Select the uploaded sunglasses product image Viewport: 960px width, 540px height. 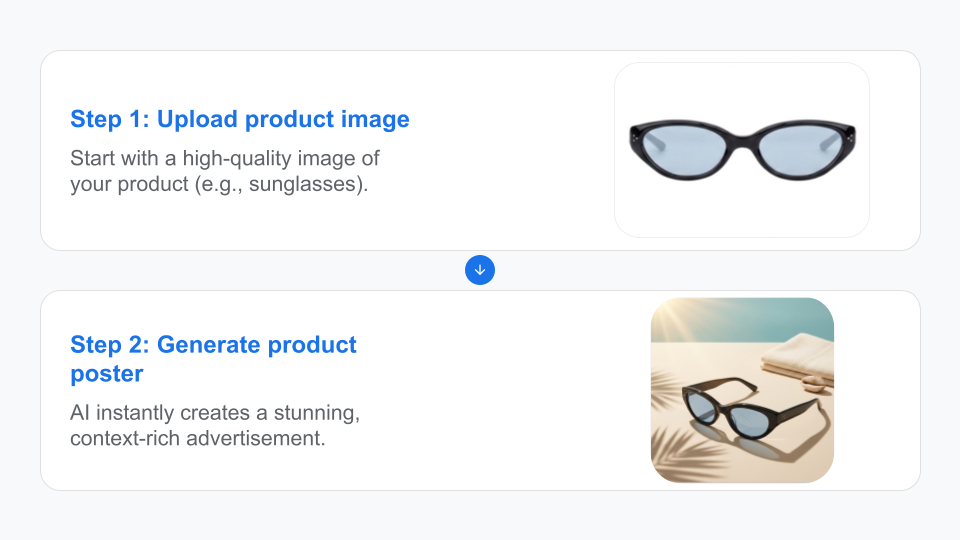click(742, 150)
